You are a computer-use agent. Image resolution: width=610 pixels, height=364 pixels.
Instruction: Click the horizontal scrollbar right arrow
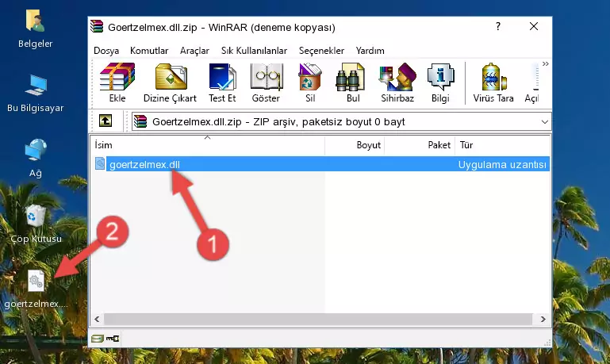coord(543,320)
